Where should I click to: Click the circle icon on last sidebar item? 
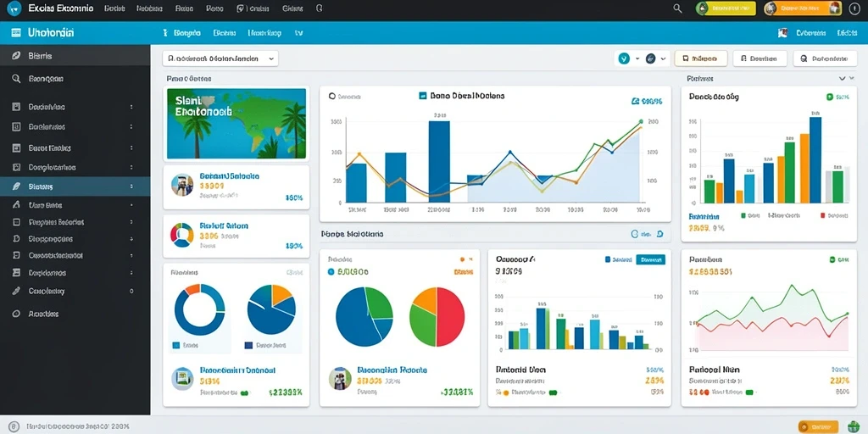point(16,314)
